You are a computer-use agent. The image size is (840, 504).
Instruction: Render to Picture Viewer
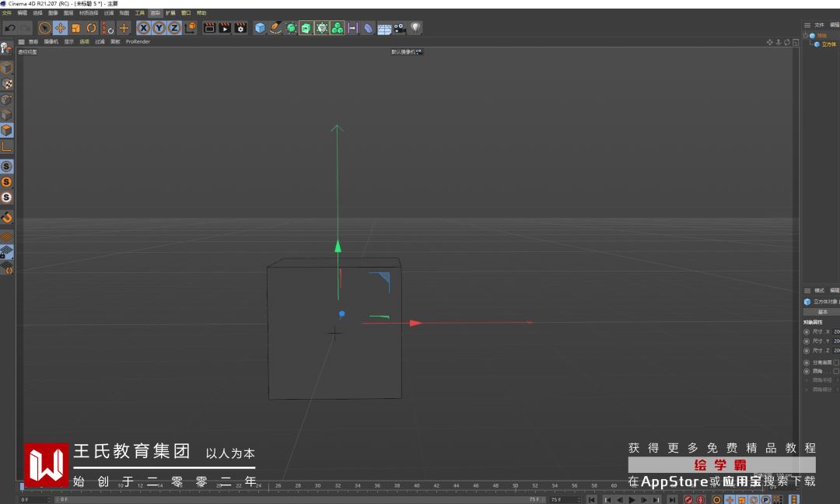(225, 28)
